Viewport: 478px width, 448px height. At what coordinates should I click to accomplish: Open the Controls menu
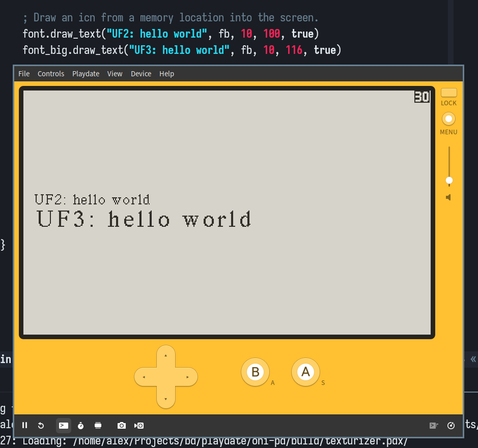coord(51,74)
